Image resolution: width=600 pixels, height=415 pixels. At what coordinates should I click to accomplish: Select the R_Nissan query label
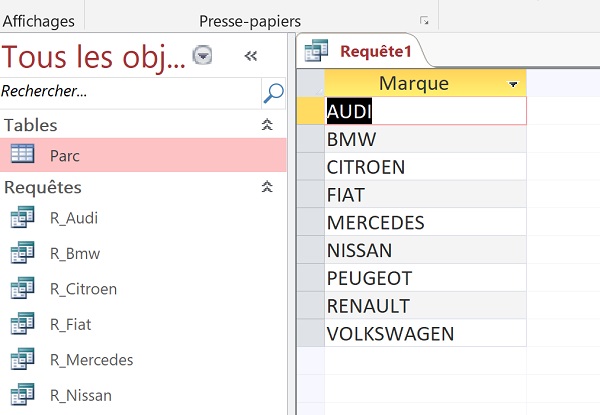tap(81, 395)
